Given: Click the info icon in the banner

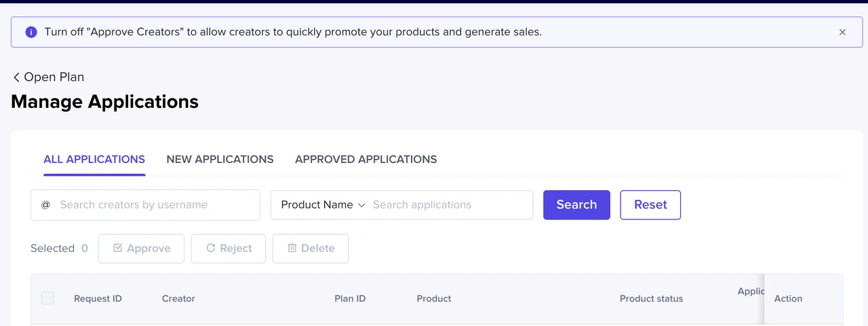Looking at the screenshot, I should pyautogui.click(x=31, y=32).
